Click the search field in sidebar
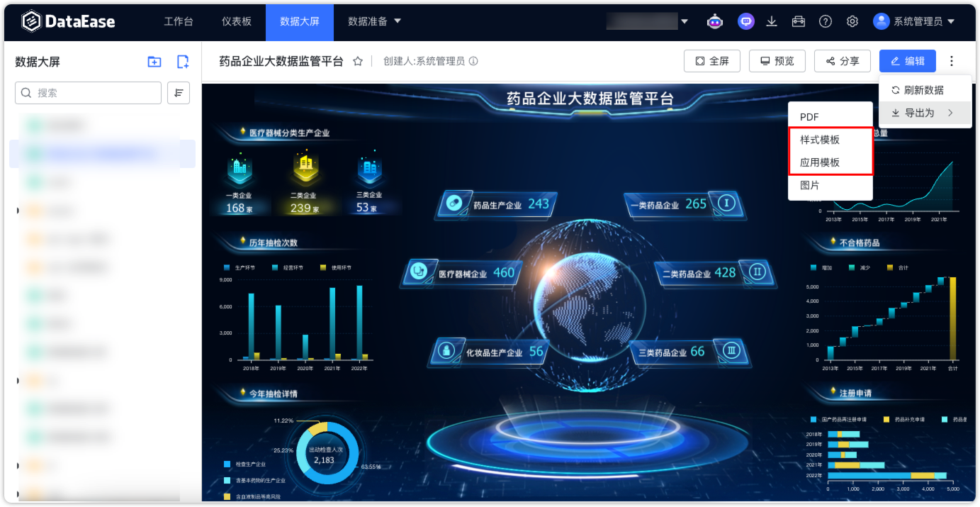 point(88,93)
